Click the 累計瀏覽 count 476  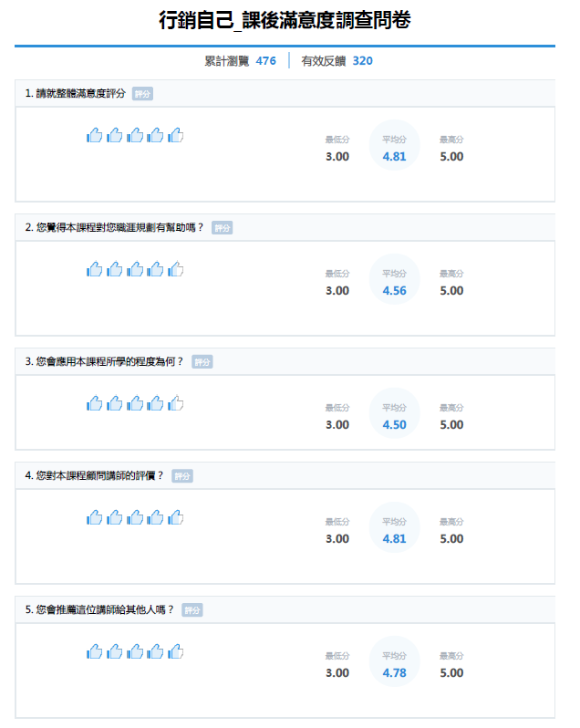click(x=265, y=61)
